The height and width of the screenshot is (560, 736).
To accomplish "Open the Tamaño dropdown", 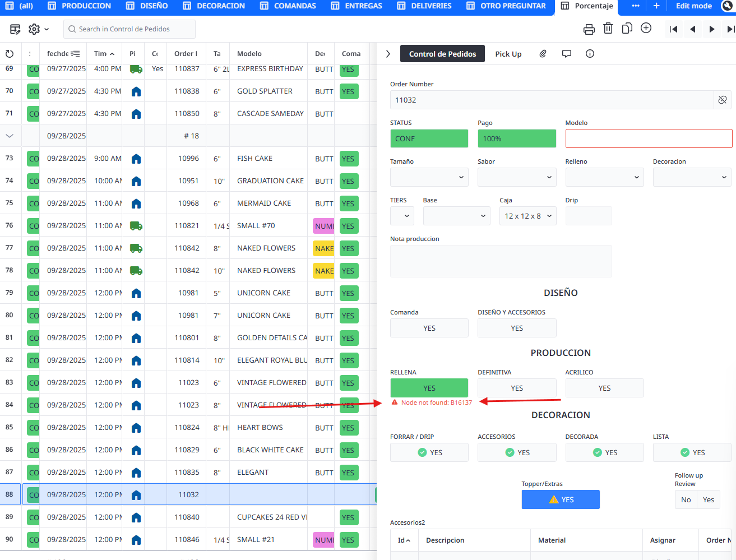I will tap(429, 177).
